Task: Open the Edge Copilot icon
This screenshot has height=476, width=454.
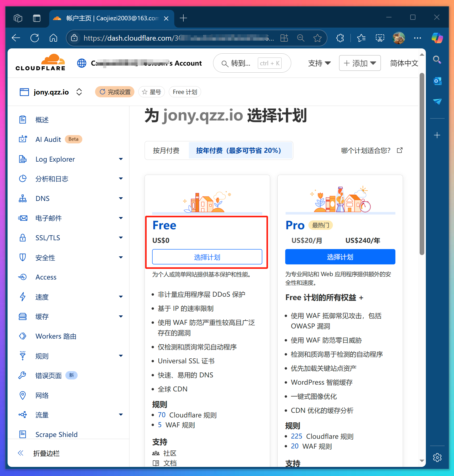Action: tap(437, 38)
